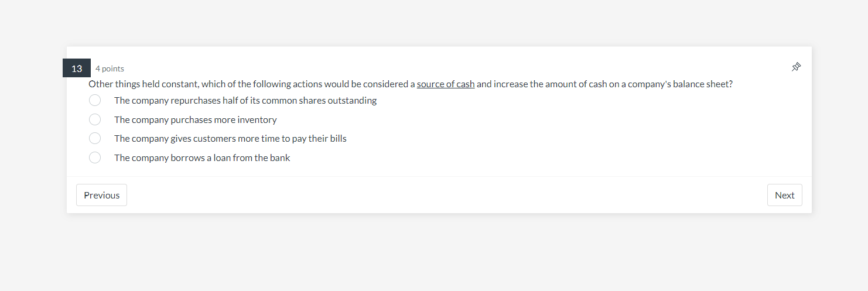Choose the radio button for purchasing more inventory
868x291 pixels.
[95, 119]
